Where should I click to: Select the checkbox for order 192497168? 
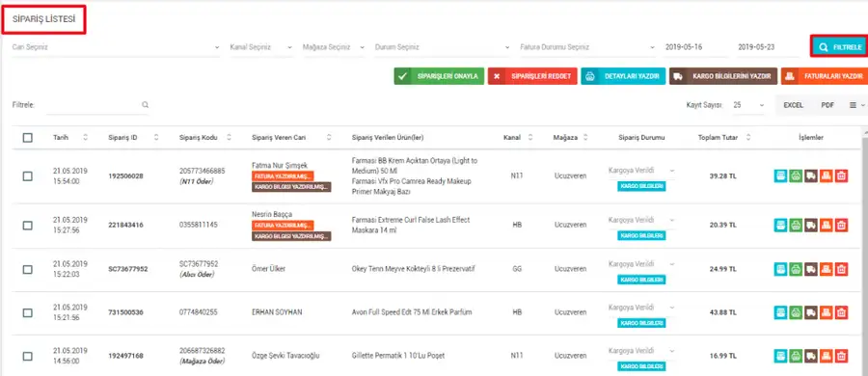tap(28, 356)
